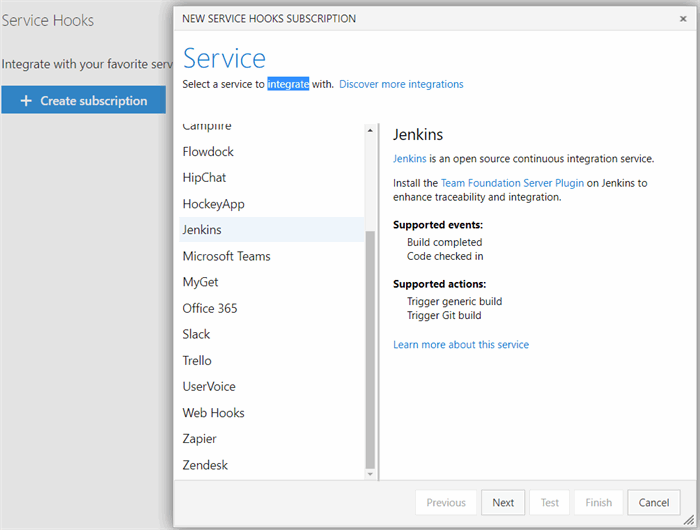Select MyGet from the services
Screen dimensions: 700x530
(x=200, y=282)
